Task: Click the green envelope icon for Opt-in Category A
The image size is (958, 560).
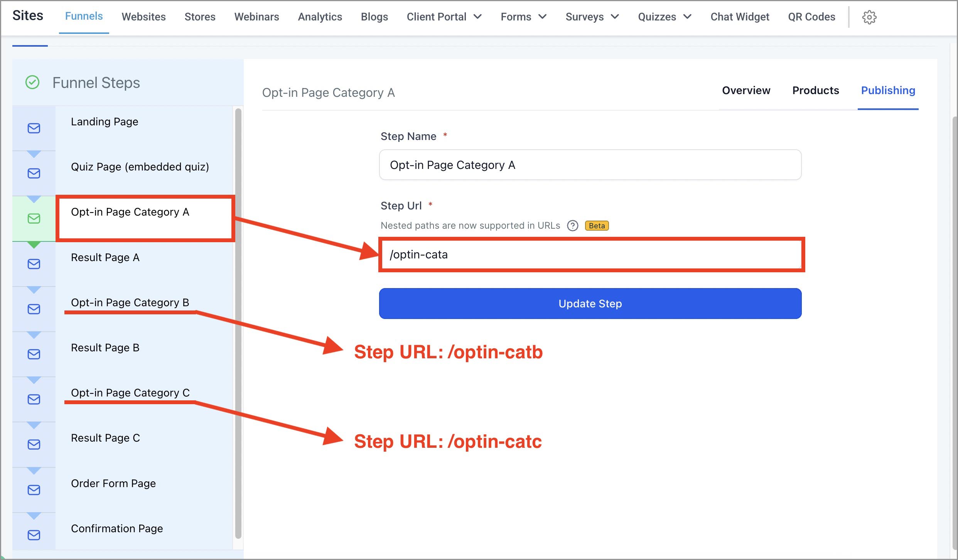Action: (x=34, y=219)
